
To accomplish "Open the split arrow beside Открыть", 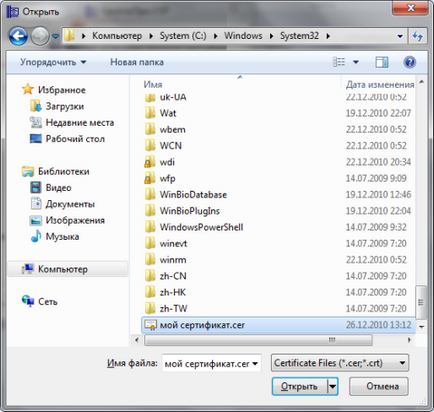I will click(333, 386).
